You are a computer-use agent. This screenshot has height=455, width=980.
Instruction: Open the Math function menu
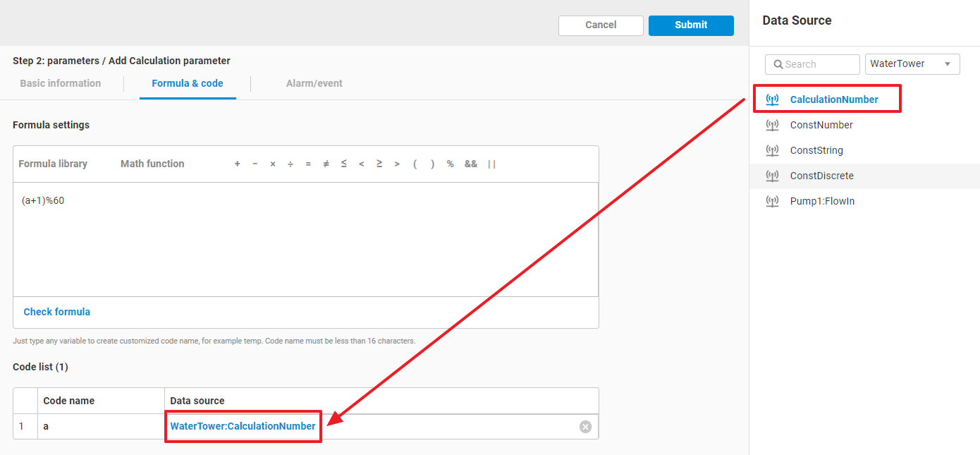click(x=152, y=164)
